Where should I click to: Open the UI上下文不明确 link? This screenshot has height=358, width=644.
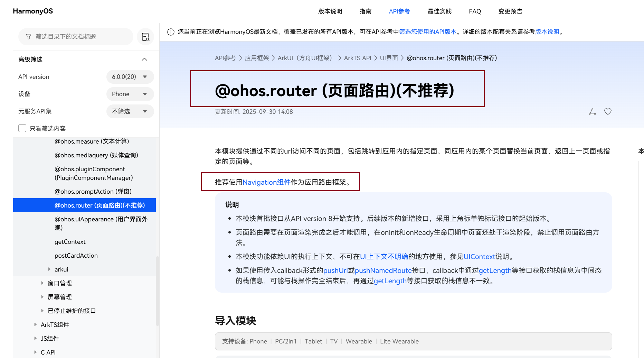click(x=384, y=257)
